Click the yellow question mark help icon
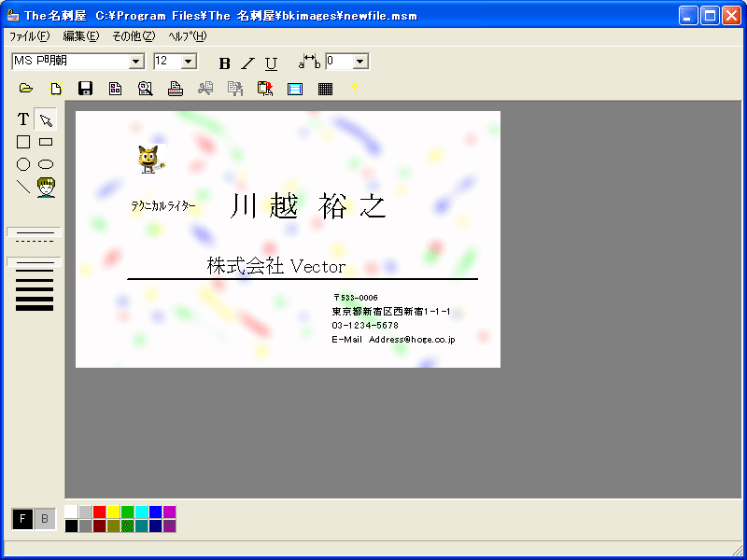Screen dimensions: 747x560 355,88
